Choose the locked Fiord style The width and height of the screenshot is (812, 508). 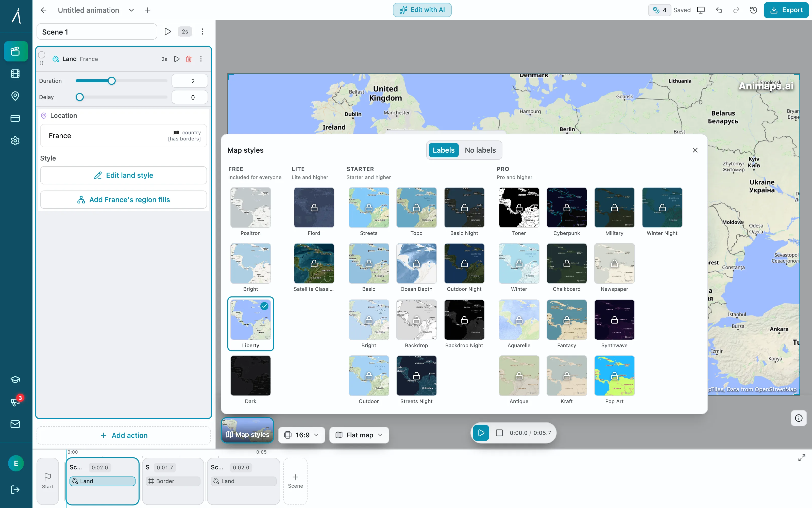coord(314,212)
